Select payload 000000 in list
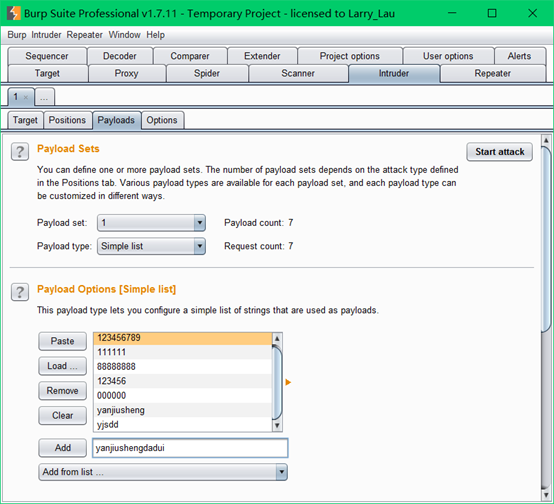The image size is (554, 504). click(183, 395)
